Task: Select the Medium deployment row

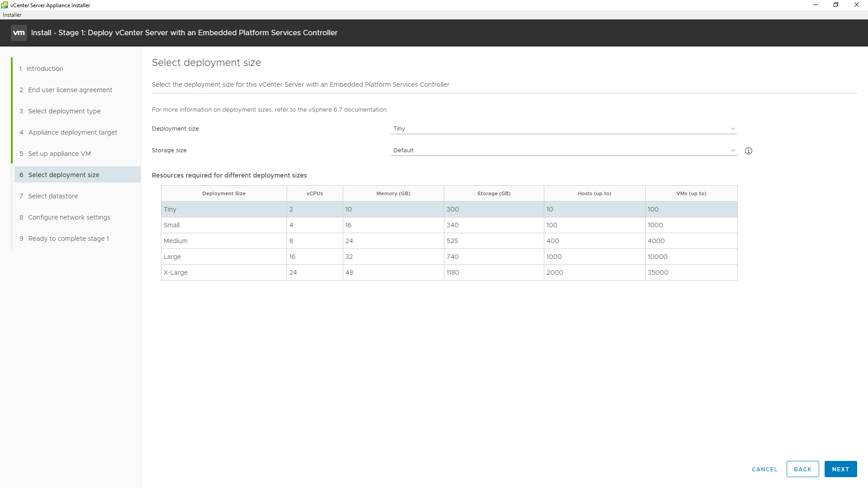Action: tap(449, 241)
